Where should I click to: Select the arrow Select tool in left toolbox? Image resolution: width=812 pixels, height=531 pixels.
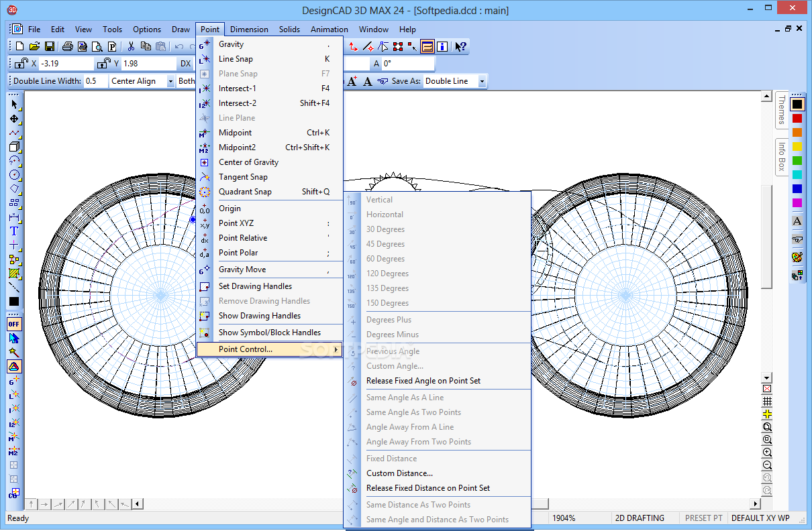pos(14,104)
